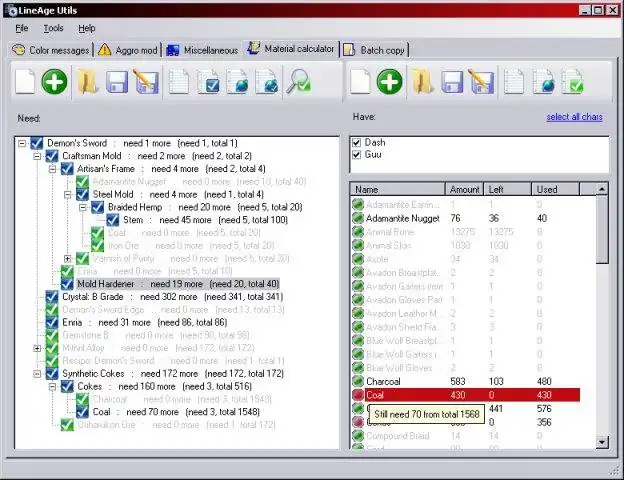Click the green status icon beside Adamantite Nugget
The width and height of the screenshot is (624, 480).
point(358,218)
